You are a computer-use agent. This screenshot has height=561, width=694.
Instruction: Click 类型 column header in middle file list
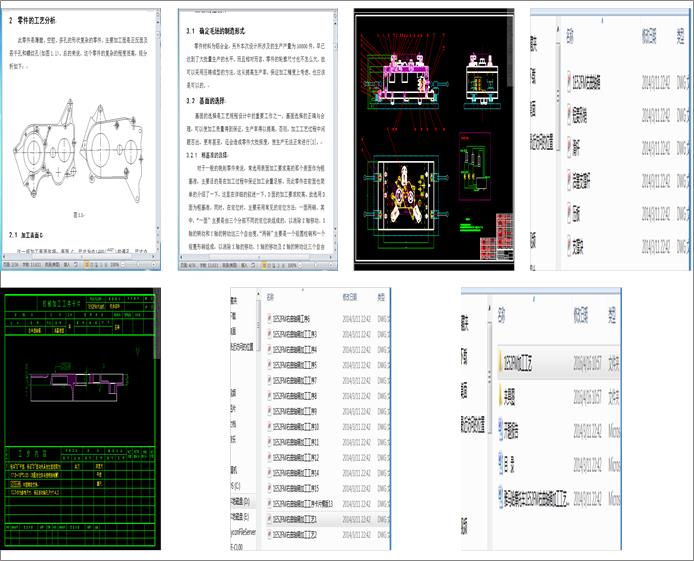click(x=382, y=297)
